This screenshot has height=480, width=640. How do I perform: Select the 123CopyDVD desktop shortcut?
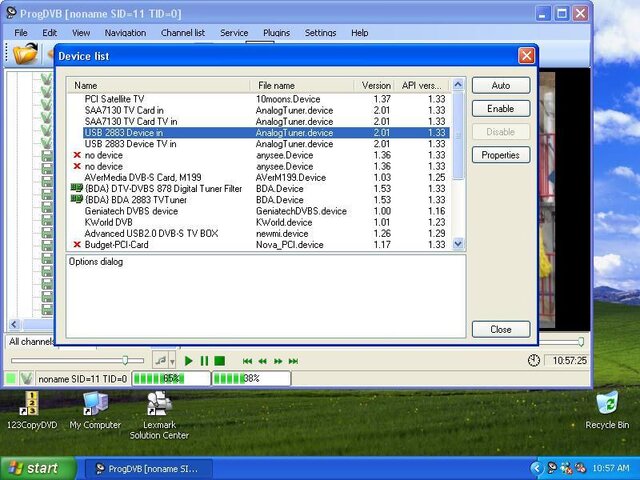32,411
